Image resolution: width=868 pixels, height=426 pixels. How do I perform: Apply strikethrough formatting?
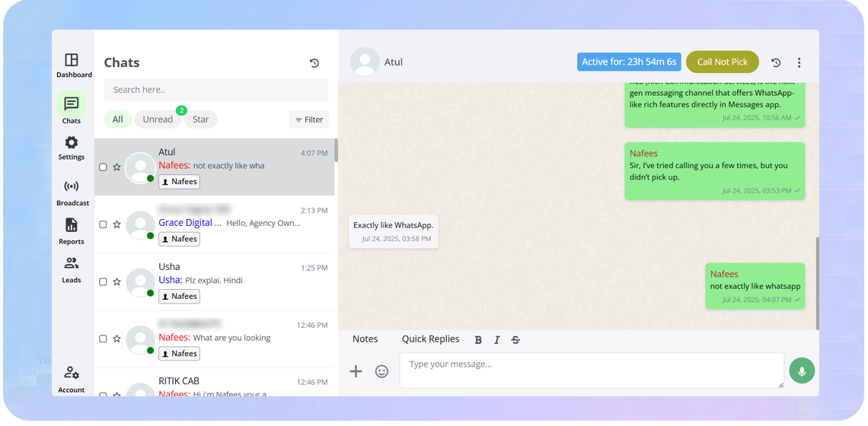click(515, 340)
